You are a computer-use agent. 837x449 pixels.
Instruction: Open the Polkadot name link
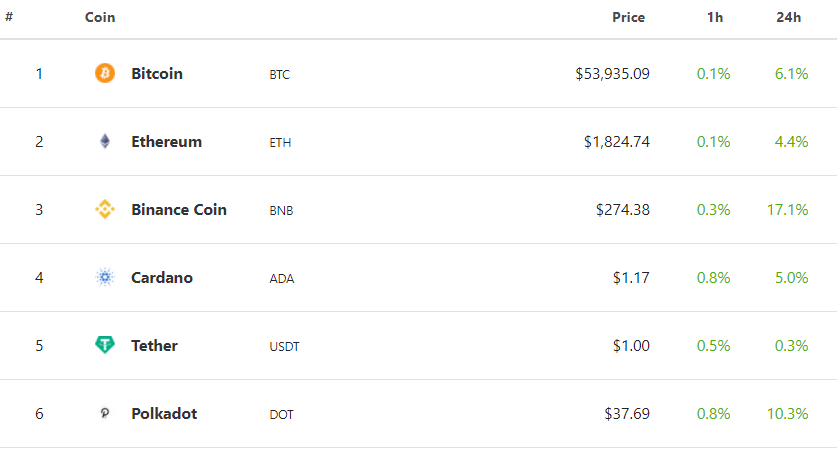164,413
